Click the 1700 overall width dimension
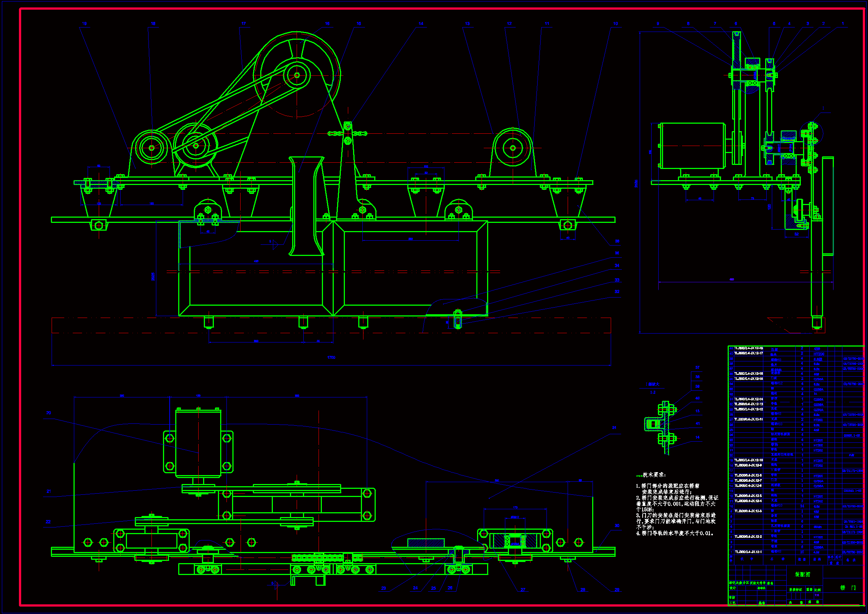 (x=331, y=357)
